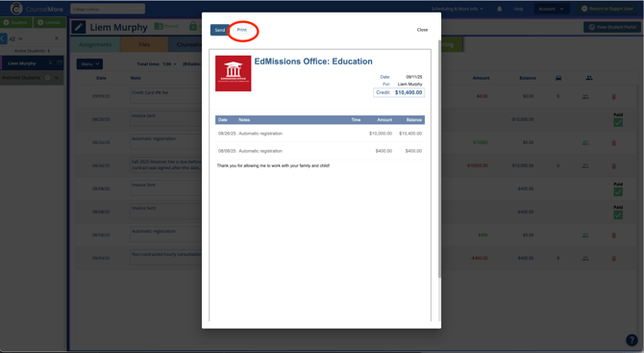This screenshot has height=353, width=644.
Task: Click the College Lookup search field
Action: pos(108,9)
